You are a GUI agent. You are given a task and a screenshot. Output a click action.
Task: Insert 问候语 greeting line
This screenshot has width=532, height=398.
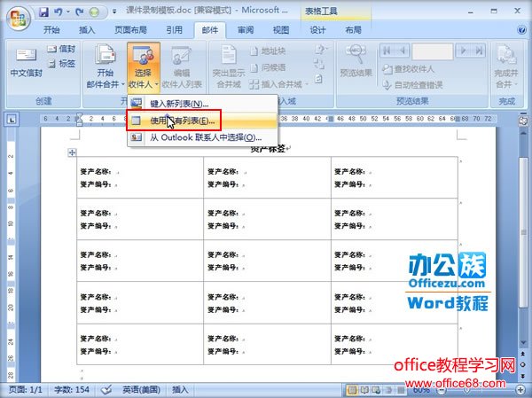pos(268,68)
